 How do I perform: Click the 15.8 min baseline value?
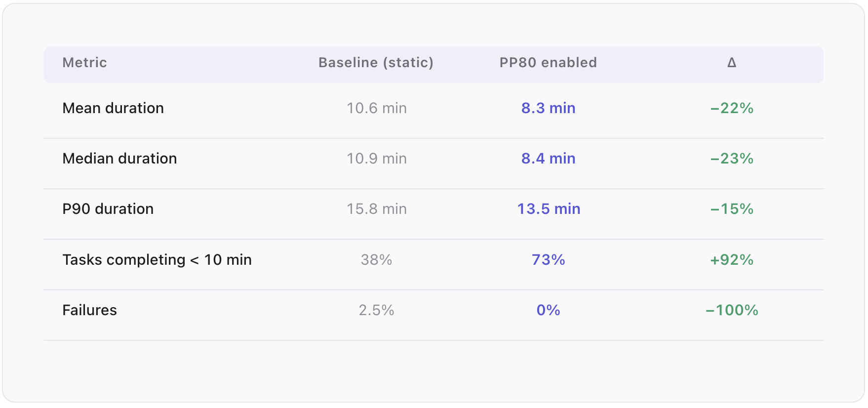click(376, 209)
